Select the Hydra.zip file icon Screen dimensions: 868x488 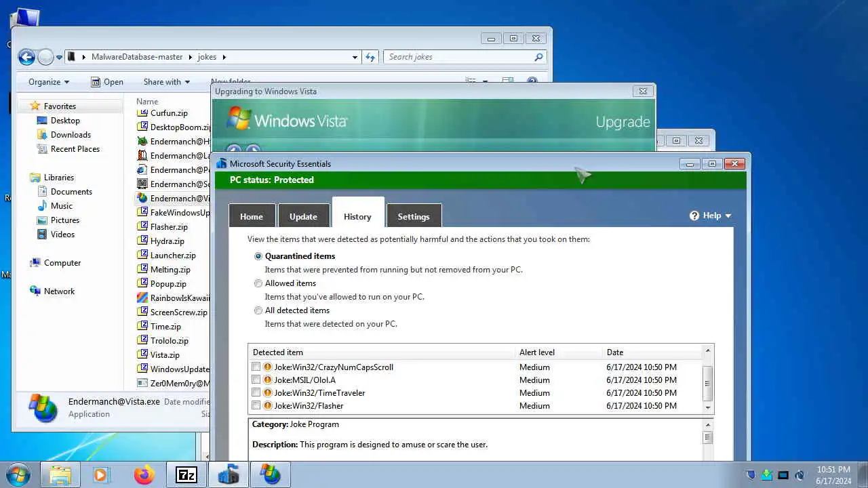click(x=142, y=241)
